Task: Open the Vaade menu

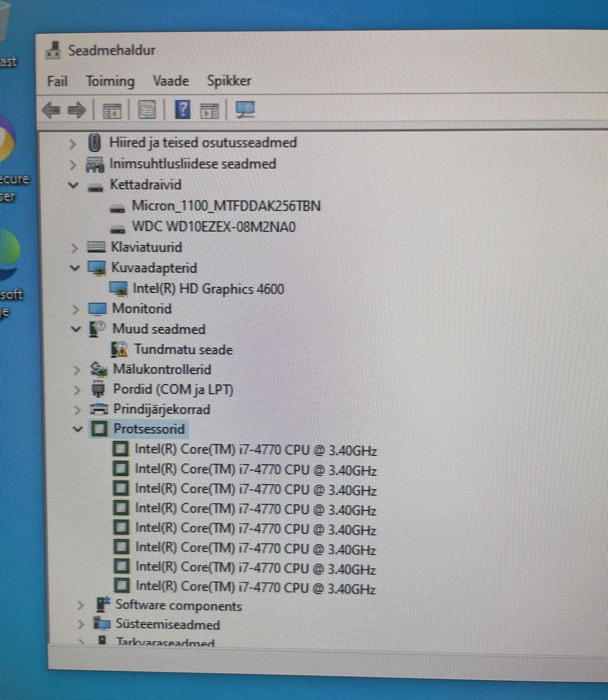Action: [171, 81]
